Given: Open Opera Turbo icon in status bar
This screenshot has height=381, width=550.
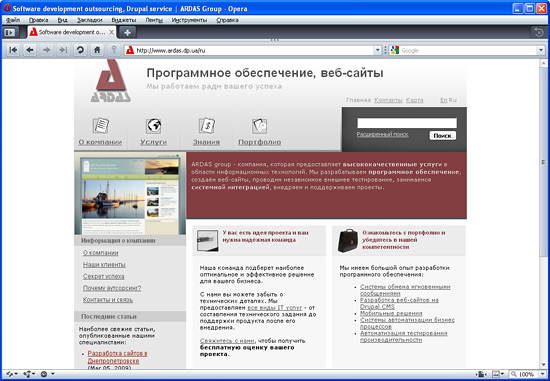Looking at the screenshot, I should pyautogui.click(x=43, y=374).
